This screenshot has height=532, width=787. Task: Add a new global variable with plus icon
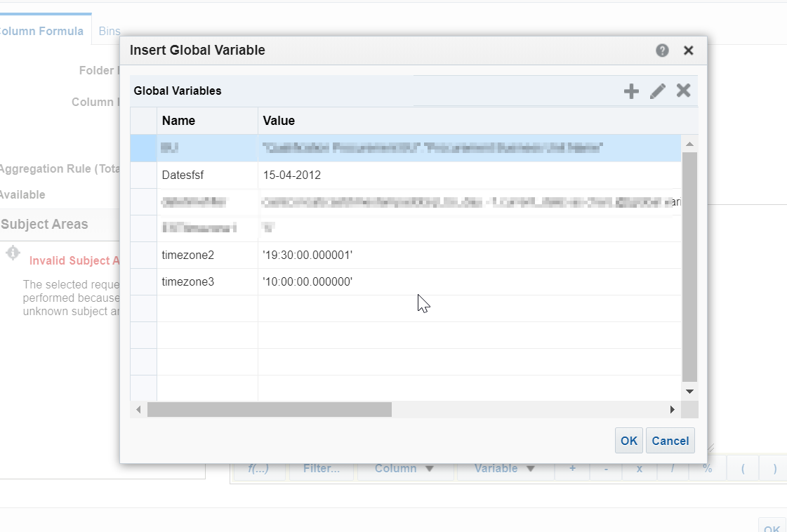pos(631,91)
